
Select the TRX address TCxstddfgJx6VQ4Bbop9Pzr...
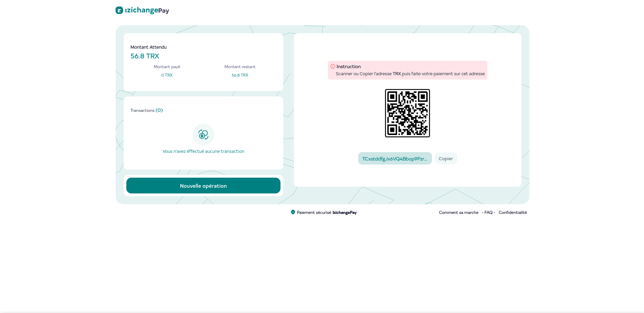(x=395, y=159)
